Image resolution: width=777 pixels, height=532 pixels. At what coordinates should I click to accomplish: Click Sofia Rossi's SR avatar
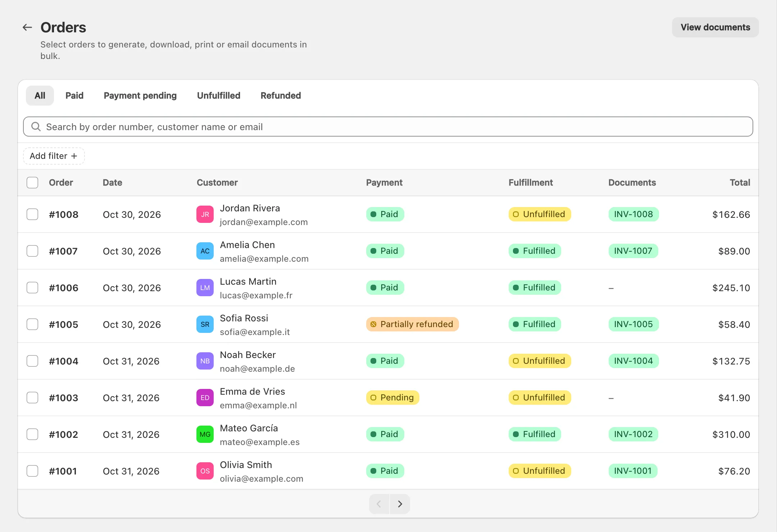(205, 325)
